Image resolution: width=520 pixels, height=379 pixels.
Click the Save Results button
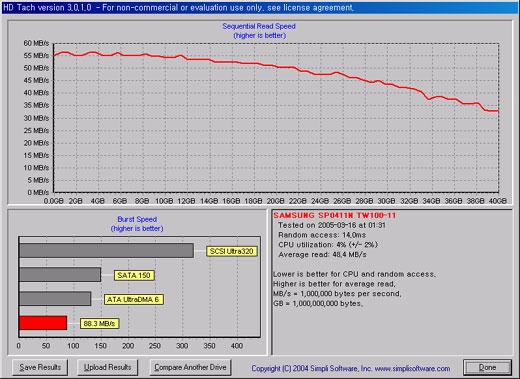(40, 367)
